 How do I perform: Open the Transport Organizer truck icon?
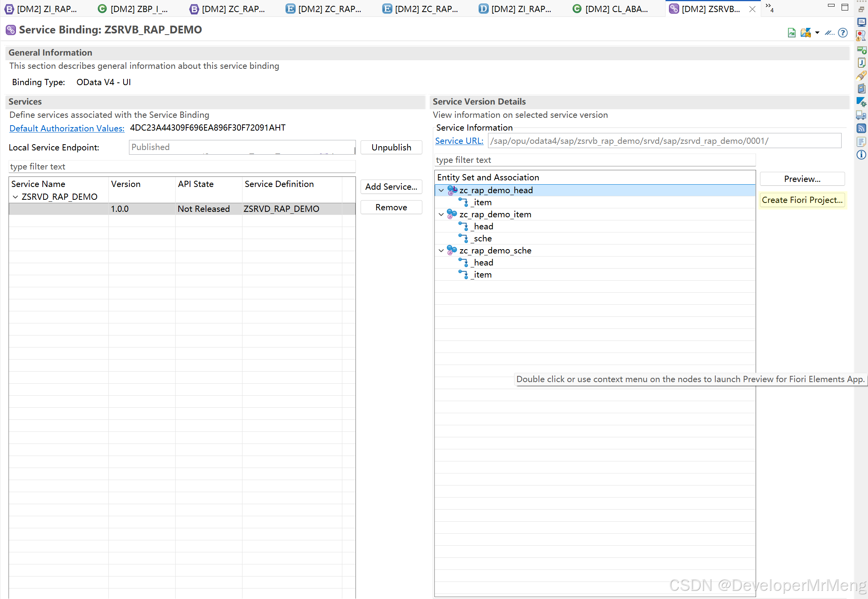point(861,115)
